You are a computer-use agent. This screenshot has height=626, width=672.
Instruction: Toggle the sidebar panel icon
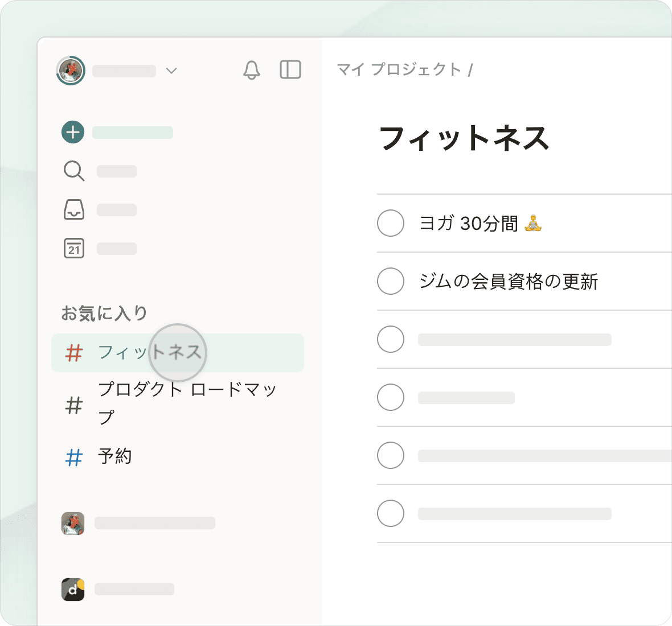(x=290, y=70)
